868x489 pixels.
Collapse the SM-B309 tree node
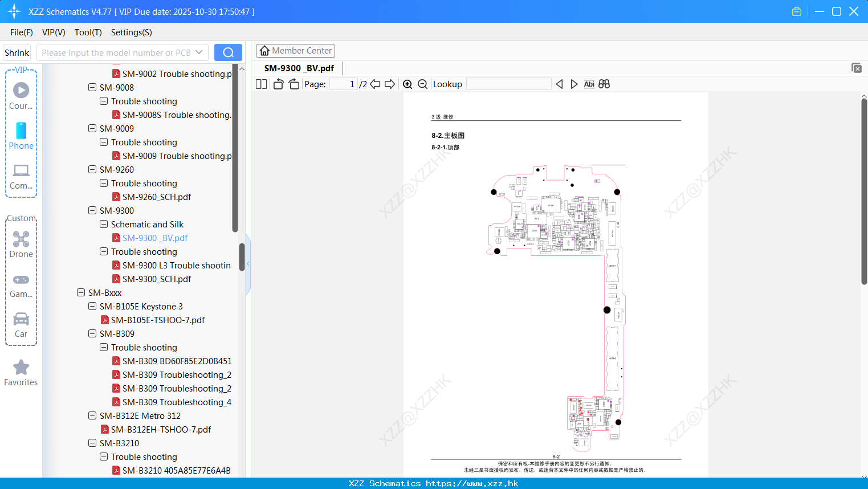point(92,333)
